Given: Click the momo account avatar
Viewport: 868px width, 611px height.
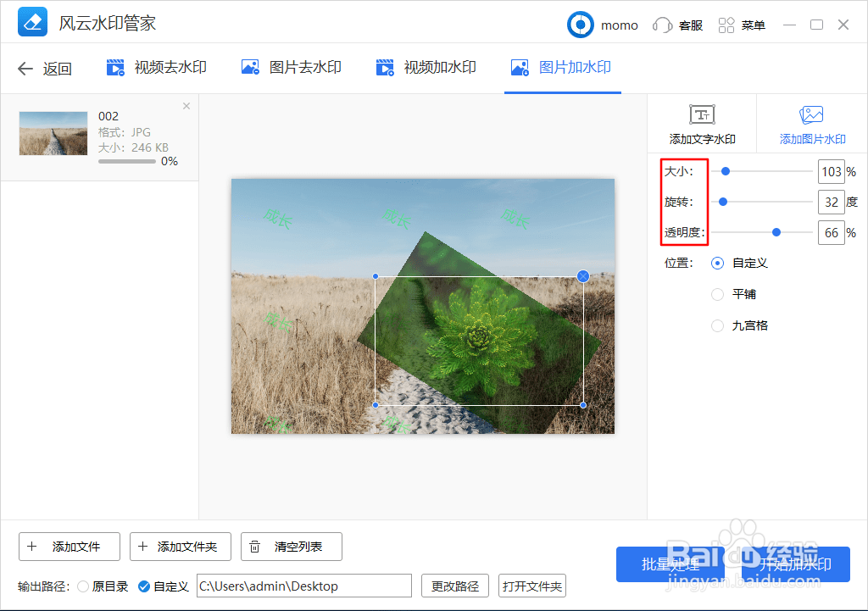Looking at the screenshot, I should coord(581,25).
